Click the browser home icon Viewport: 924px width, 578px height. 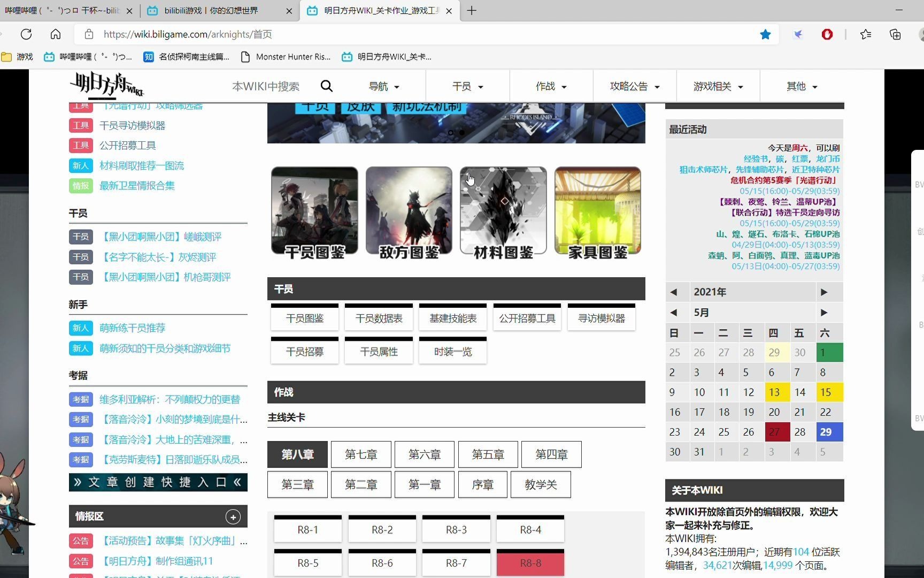coord(56,34)
